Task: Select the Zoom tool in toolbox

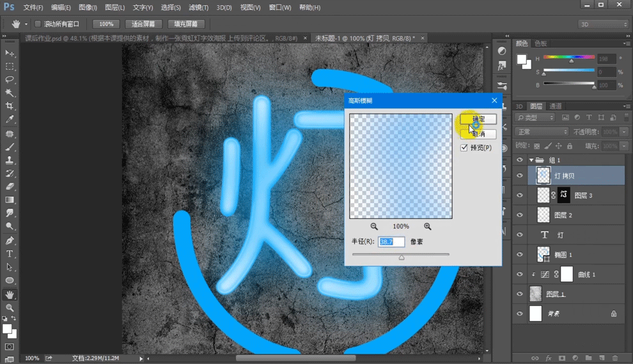Action: pos(10,308)
